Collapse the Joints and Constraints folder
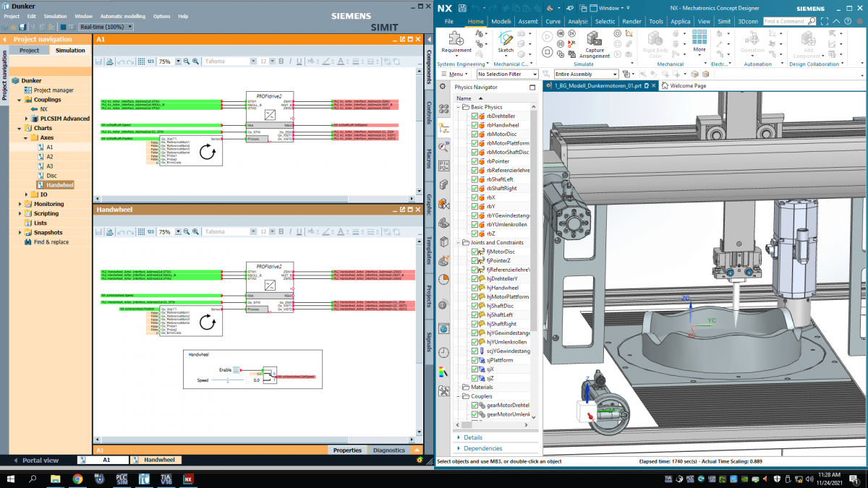 tap(458, 243)
